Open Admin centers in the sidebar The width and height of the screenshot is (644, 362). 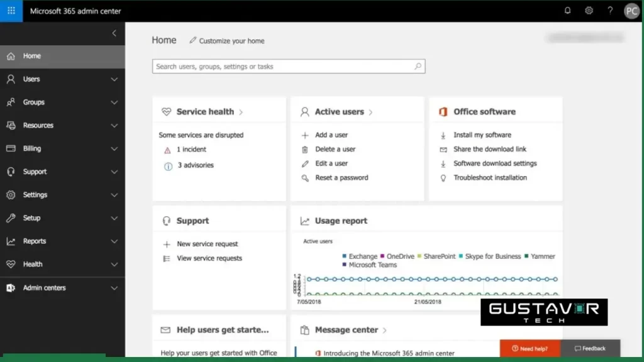(62, 288)
